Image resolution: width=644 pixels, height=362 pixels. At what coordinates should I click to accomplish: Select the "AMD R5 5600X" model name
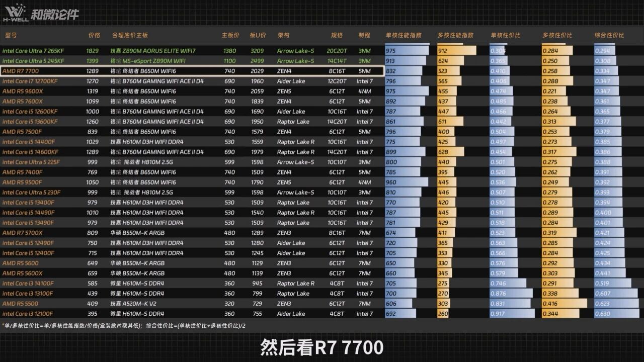(23, 273)
